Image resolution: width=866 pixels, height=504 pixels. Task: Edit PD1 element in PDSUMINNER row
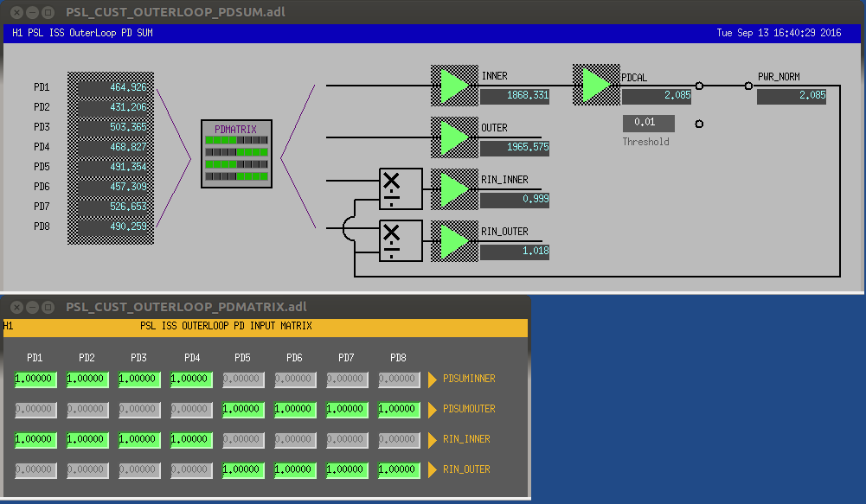pos(35,380)
